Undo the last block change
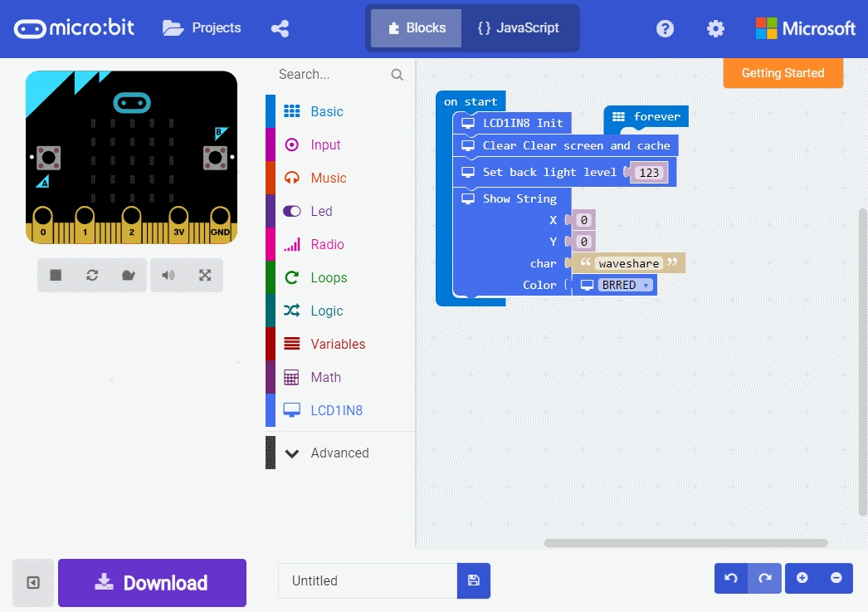 click(731, 578)
